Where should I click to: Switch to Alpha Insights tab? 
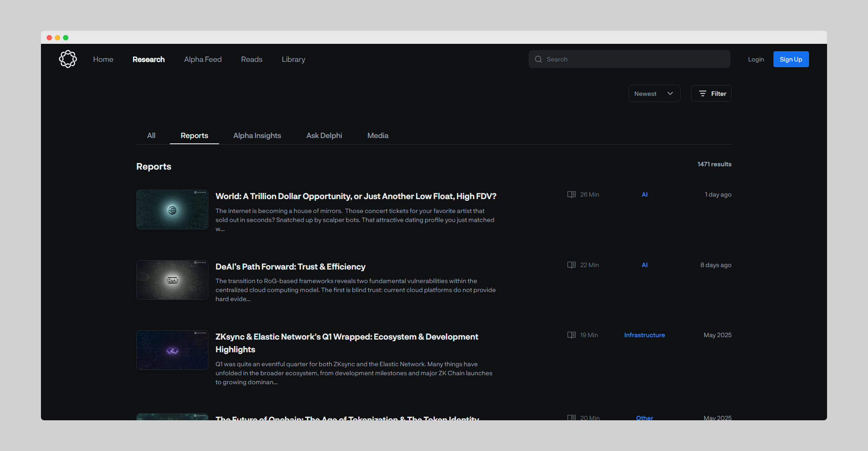(257, 136)
